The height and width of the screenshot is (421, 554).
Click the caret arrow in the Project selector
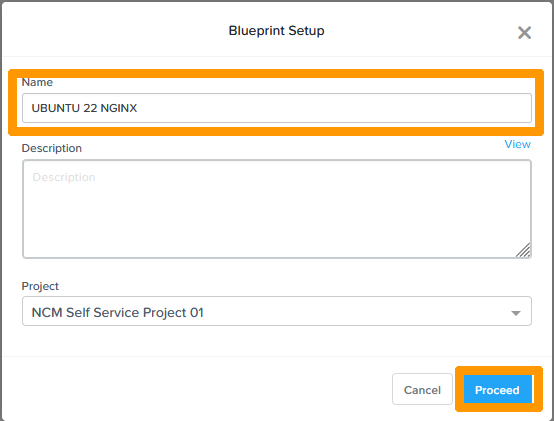tap(516, 313)
